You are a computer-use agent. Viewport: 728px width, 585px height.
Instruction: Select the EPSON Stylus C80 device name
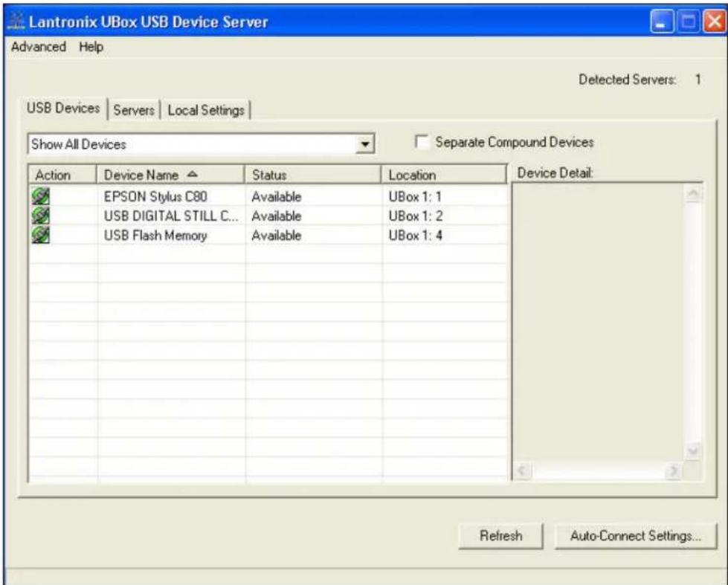155,197
